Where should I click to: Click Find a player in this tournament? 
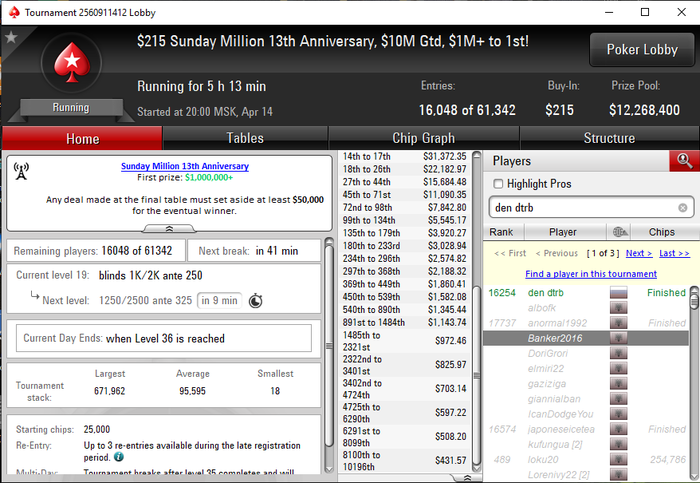click(x=591, y=274)
